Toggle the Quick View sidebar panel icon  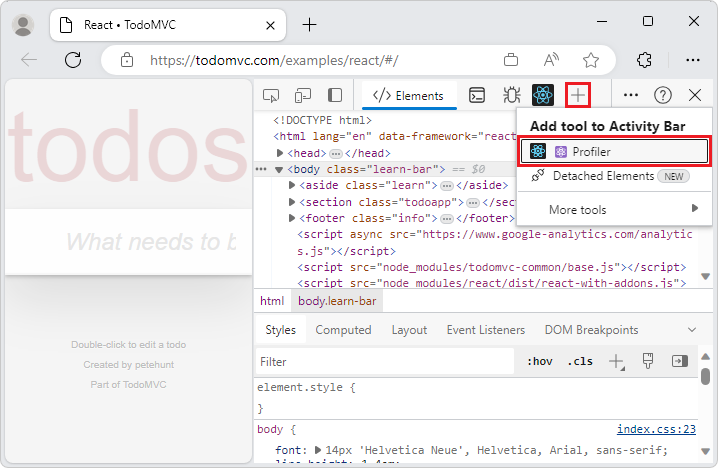click(x=335, y=95)
